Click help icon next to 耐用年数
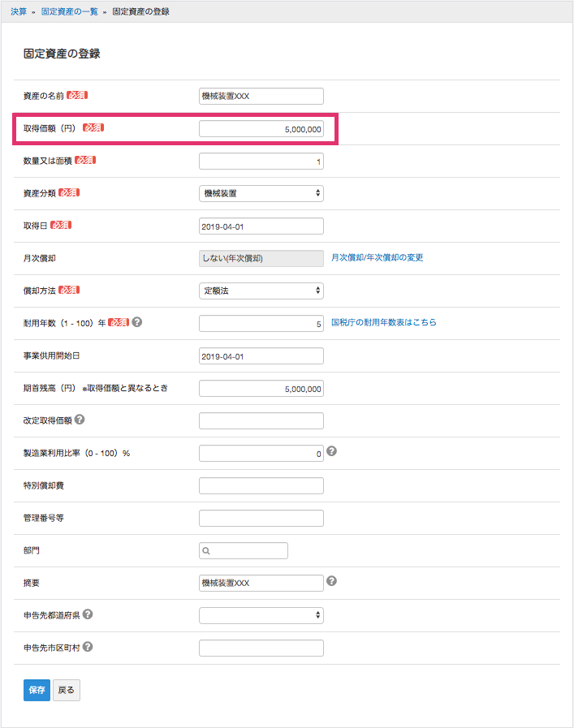This screenshot has height=728, width=574. pyautogui.click(x=137, y=322)
